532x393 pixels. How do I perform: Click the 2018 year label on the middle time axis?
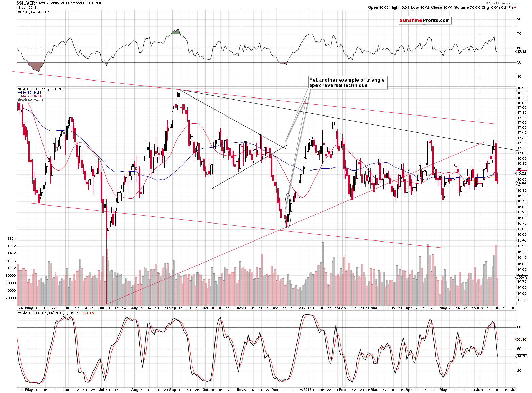point(307,308)
